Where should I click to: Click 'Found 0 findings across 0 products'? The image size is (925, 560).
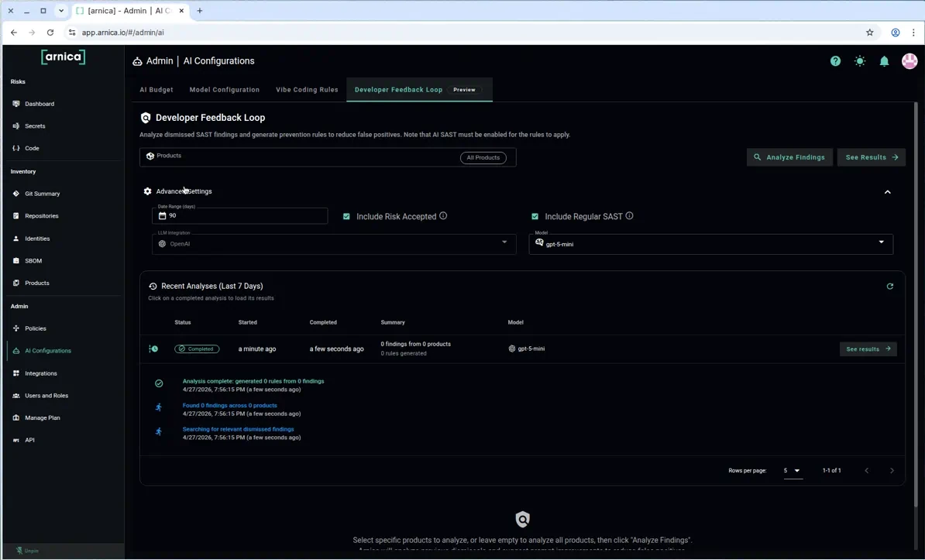click(229, 405)
